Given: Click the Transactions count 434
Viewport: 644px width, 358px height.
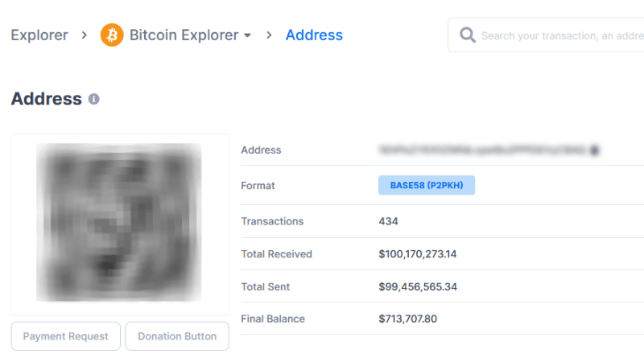Looking at the screenshot, I should pos(388,221).
